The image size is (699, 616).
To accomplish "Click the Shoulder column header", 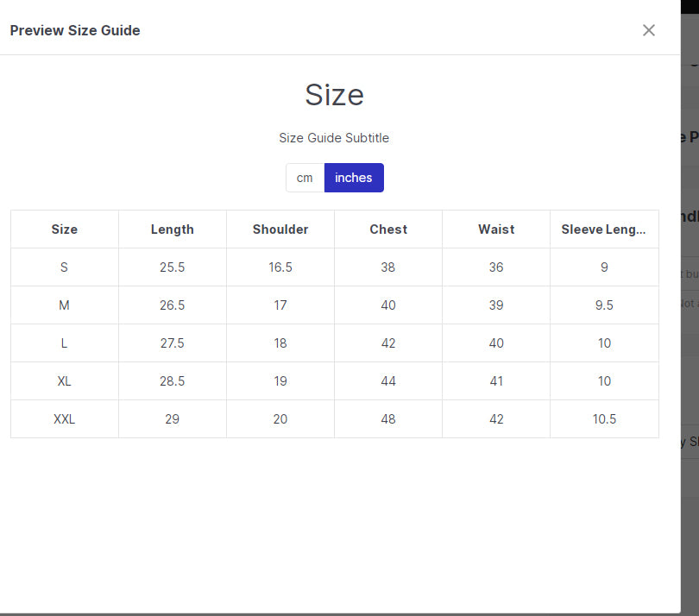I will point(280,229).
